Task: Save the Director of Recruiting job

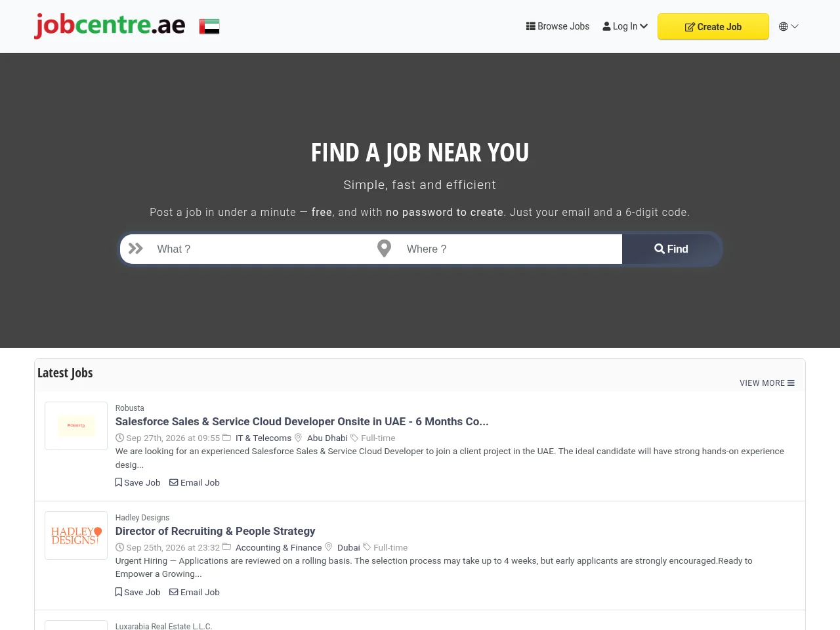Action: point(138,592)
